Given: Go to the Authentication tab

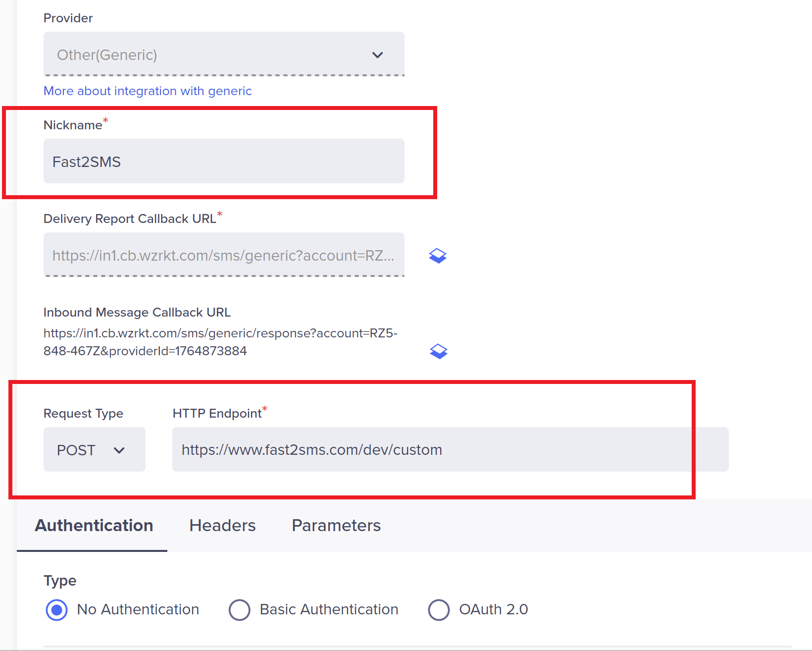Looking at the screenshot, I should click(94, 525).
